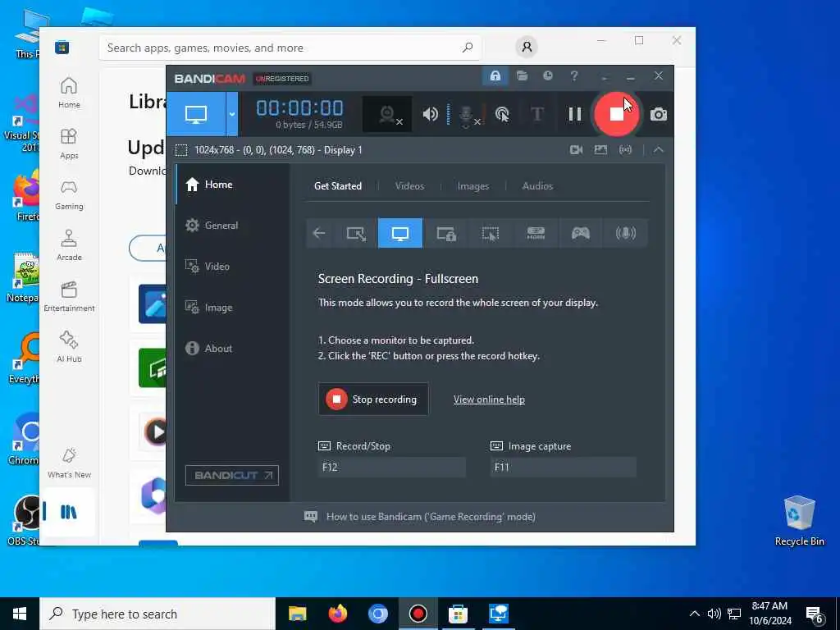Toggle the webcam overlay icon
This screenshot has height=630, width=840.
pos(388,114)
